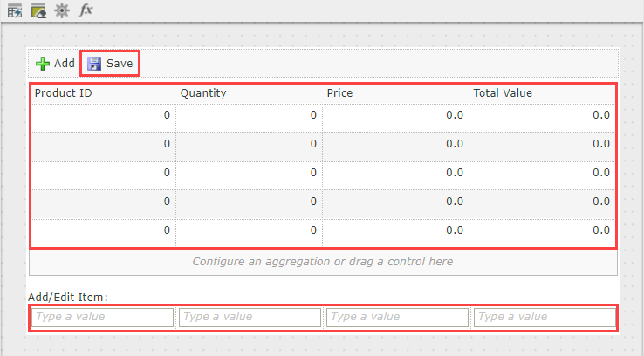Select the Quantity column header
644x356 pixels.
(203, 92)
